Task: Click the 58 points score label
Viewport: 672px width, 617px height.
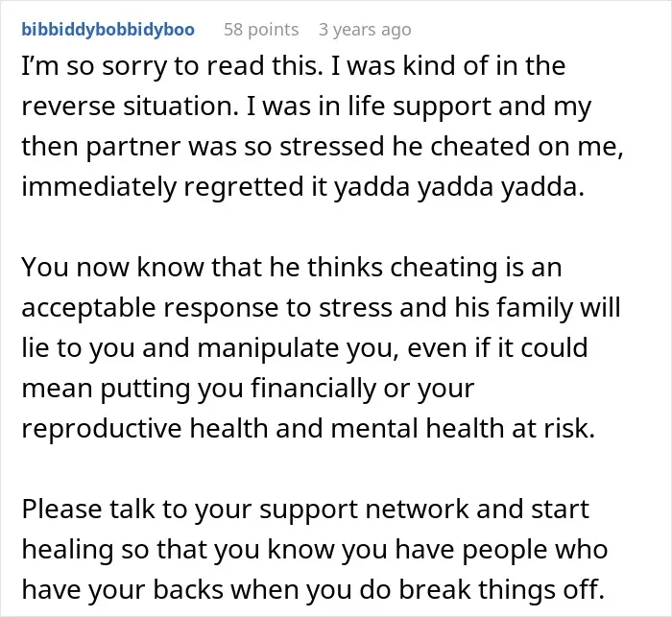Action: (261, 30)
